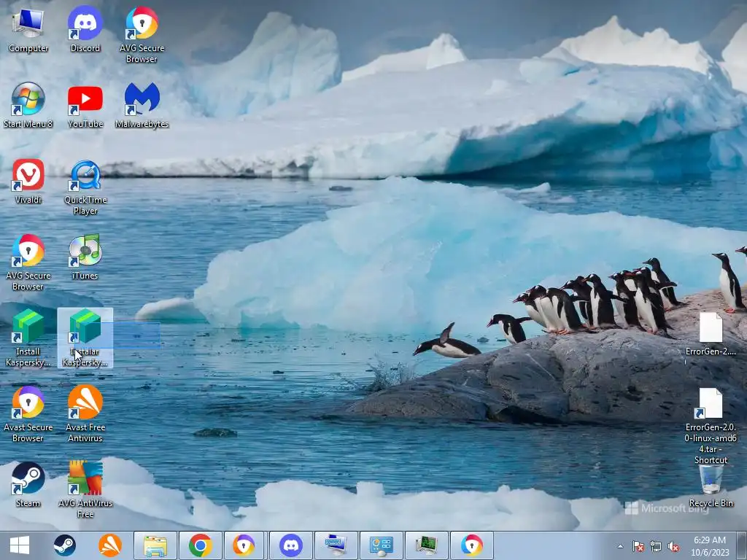Viewport: 747px width, 560px height.
Task: Open the Computer desktop icon
Action: tap(28, 30)
